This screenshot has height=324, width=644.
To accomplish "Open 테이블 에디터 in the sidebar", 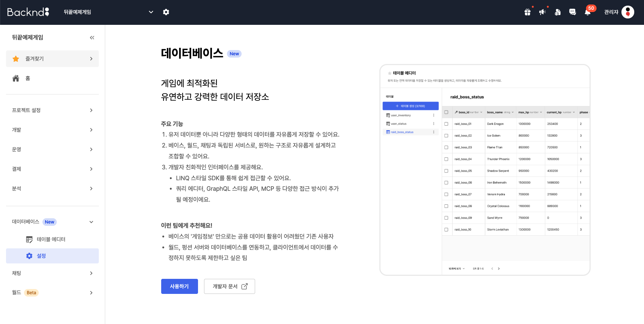I will (x=52, y=239).
